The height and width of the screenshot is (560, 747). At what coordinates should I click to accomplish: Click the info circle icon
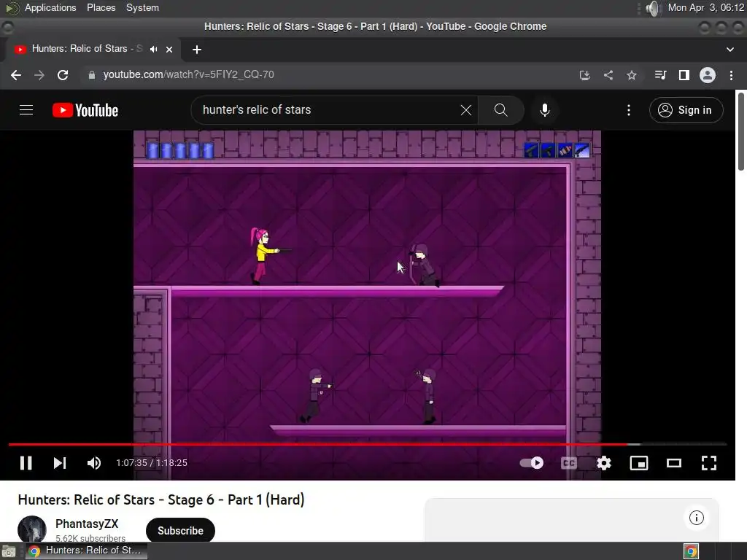click(696, 518)
